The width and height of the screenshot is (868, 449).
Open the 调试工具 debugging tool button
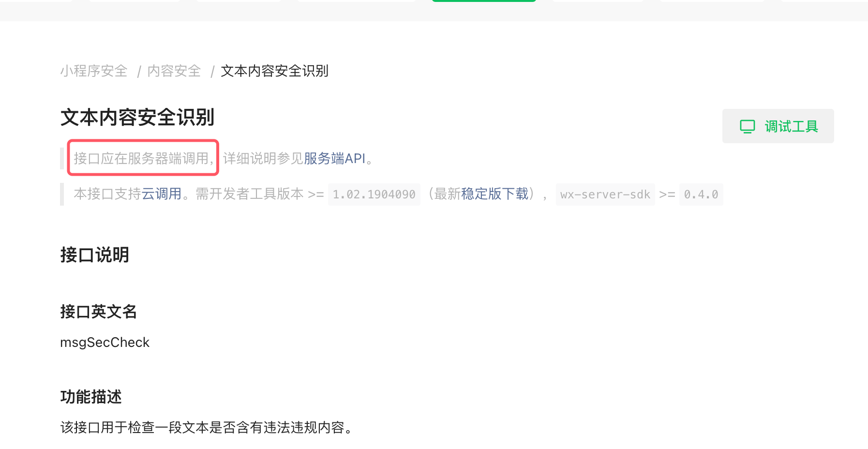(x=778, y=126)
